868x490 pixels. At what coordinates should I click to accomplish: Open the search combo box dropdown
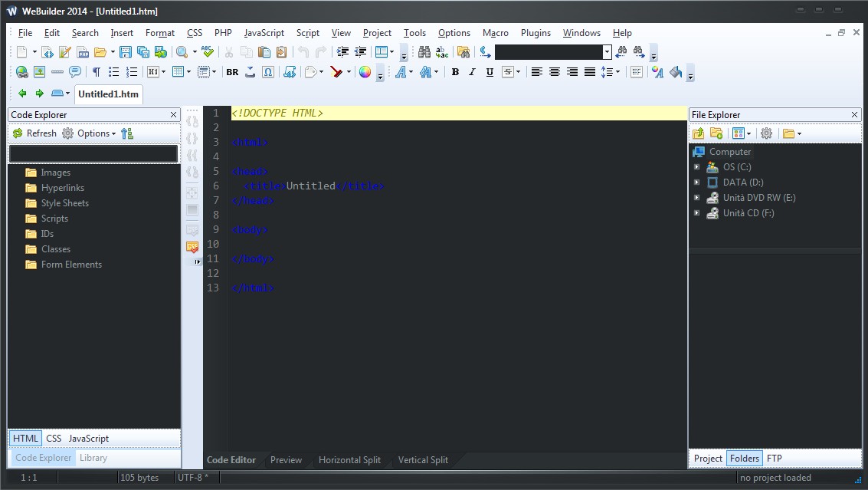click(607, 52)
